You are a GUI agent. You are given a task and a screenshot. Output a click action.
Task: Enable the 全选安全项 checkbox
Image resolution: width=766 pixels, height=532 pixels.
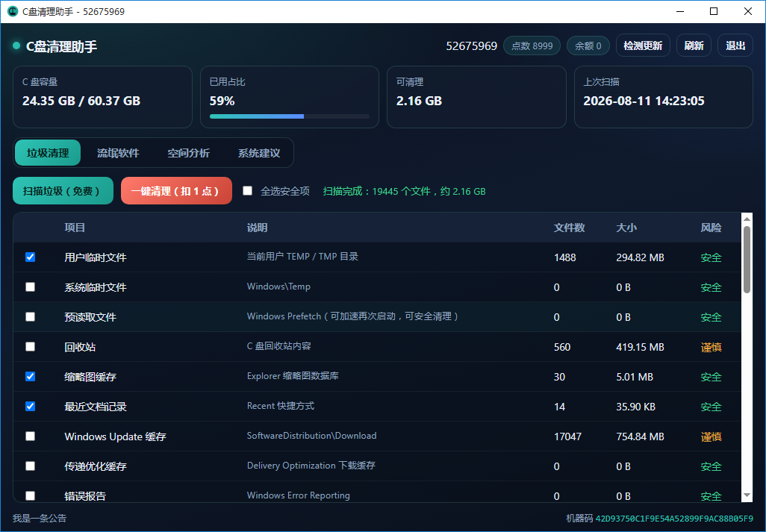[x=248, y=191]
